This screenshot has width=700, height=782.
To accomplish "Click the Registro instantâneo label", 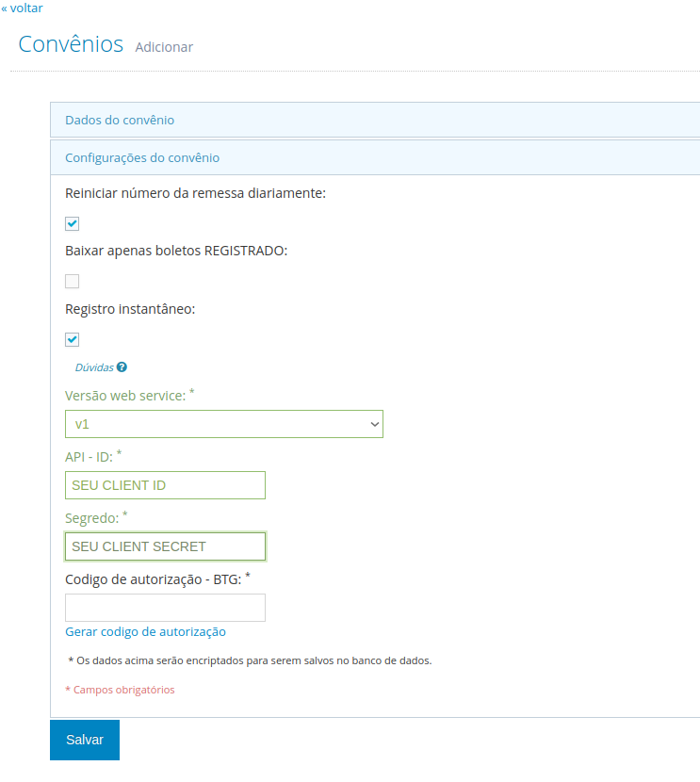I will pyautogui.click(x=130, y=309).
